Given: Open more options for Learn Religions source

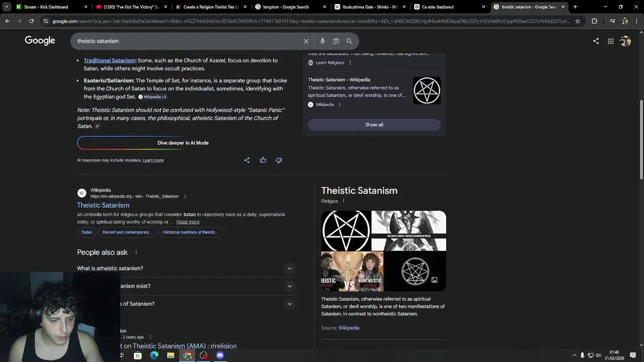Looking at the screenshot, I should coord(350,63).
